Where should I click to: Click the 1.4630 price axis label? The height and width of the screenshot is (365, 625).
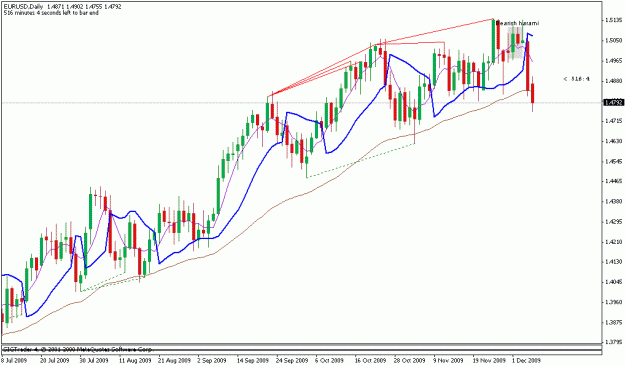[x=614, y=141]
